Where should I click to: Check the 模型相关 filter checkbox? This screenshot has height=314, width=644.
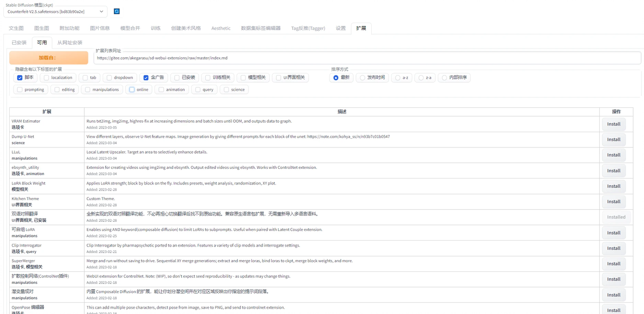[244, 78]
